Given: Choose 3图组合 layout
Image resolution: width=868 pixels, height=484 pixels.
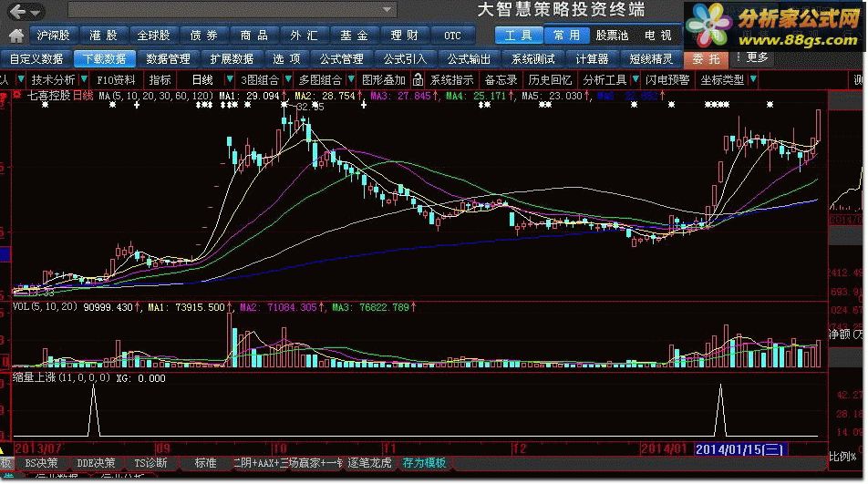Looking at the screenshot, I should pos(260,80).
